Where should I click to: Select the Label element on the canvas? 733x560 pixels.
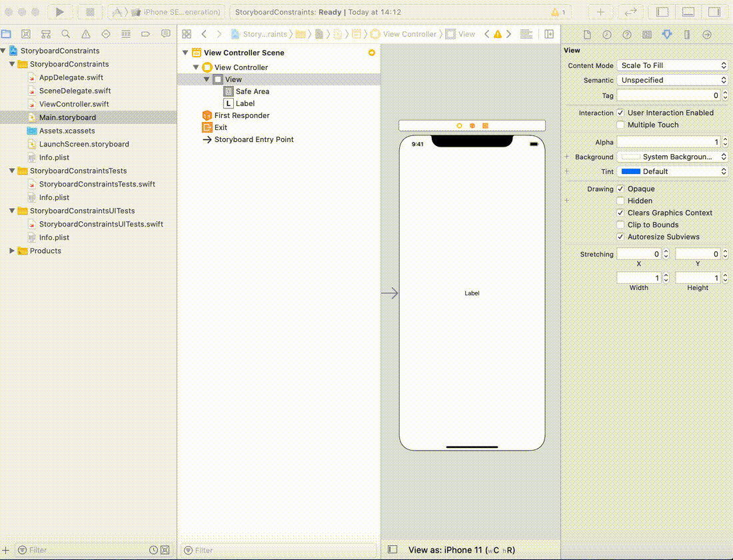pyautogui.click(x=472, y=293)
